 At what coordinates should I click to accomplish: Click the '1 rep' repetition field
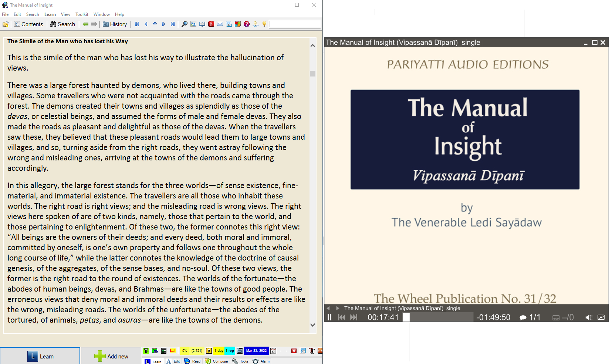[x=230, y=351]
